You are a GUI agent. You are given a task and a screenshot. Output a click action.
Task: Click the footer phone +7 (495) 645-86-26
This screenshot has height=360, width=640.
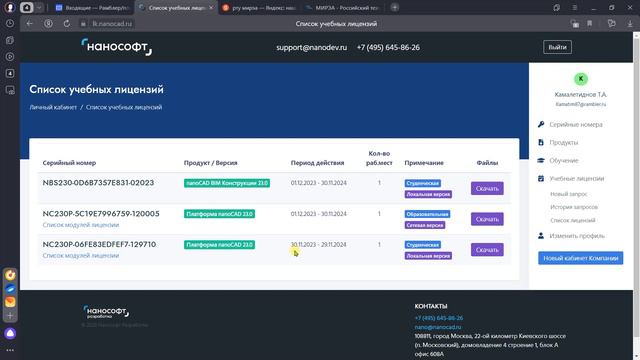(439, 318)
